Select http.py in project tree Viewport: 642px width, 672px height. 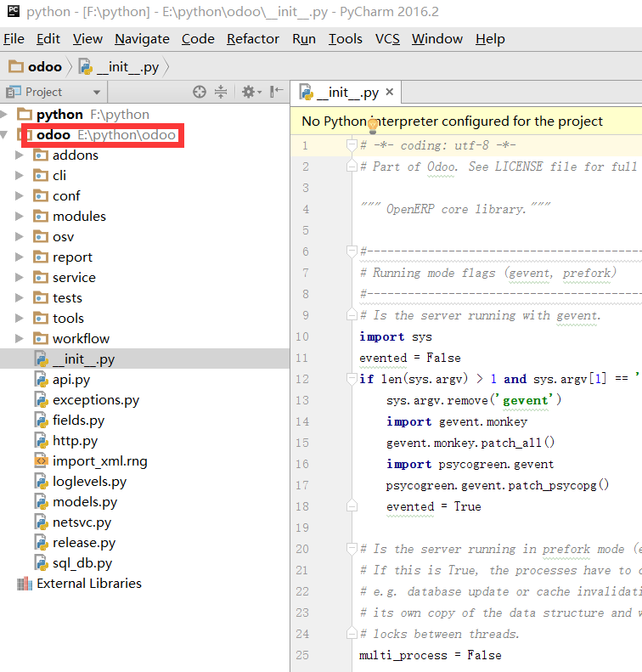click(x=75, y=441)
